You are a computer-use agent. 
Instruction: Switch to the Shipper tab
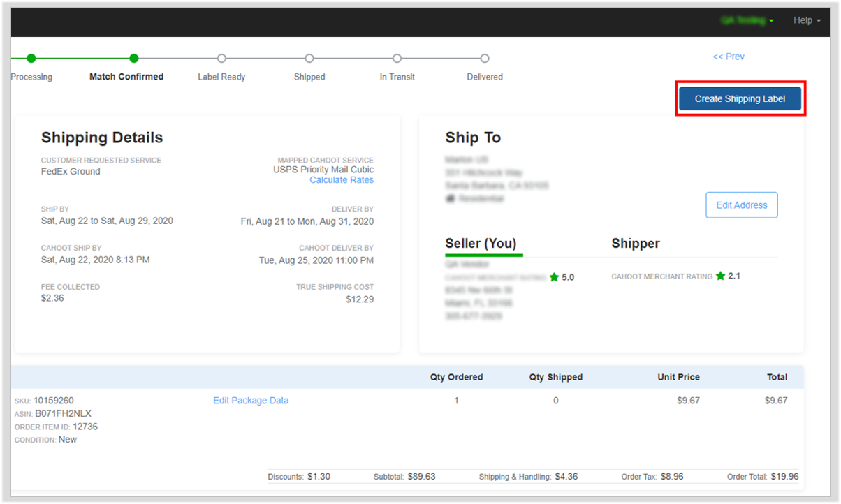click(x=636, y=244)
